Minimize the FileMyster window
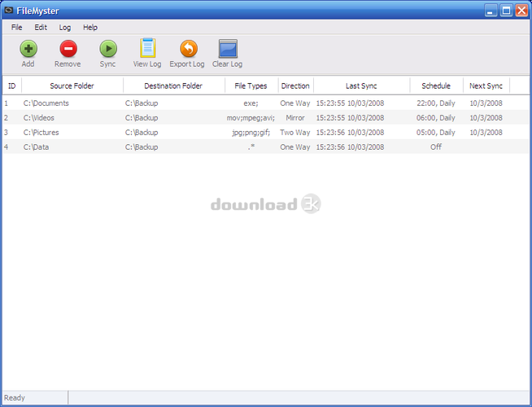Image resolution: width=532 pixels, height=407 pixels. [x=491, y=11]
